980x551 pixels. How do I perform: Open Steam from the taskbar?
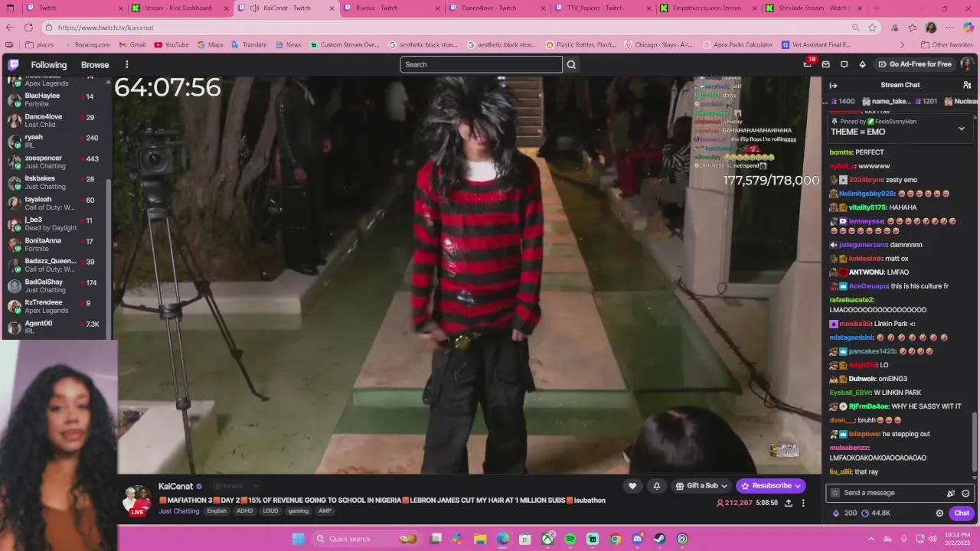(x=660, y=539)
